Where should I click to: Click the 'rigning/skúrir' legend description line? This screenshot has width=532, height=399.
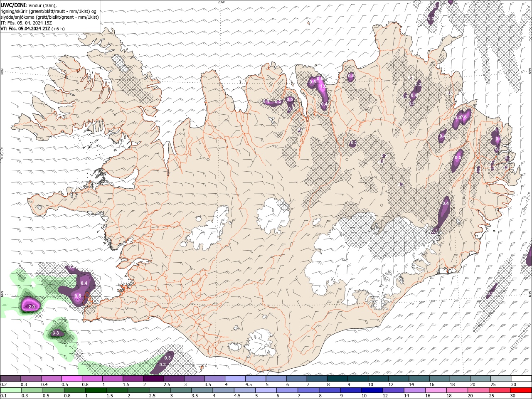point(48,11)
